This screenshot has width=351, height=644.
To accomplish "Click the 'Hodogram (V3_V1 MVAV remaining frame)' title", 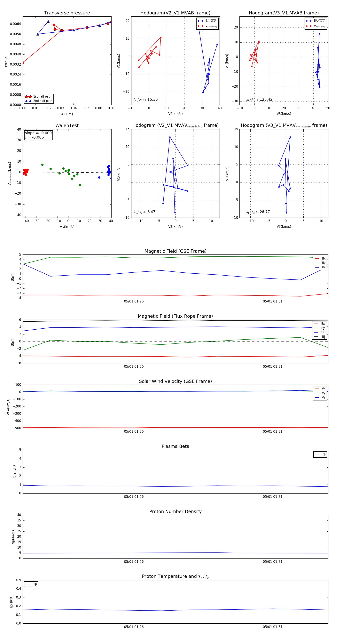I will point(284,125).
